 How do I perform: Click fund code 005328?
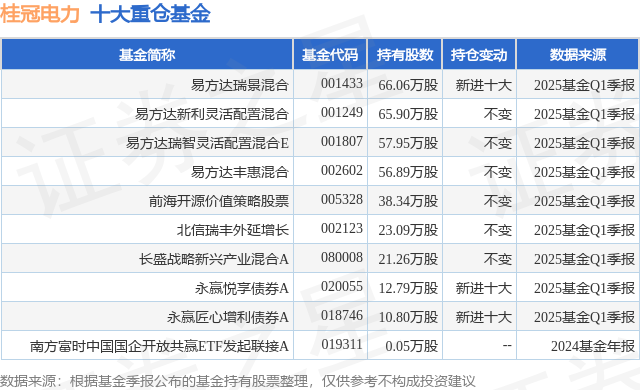point(342,199)
